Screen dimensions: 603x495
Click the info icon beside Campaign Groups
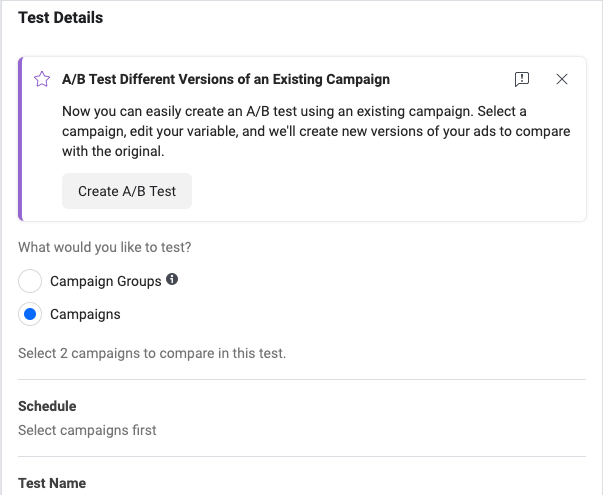172,280
